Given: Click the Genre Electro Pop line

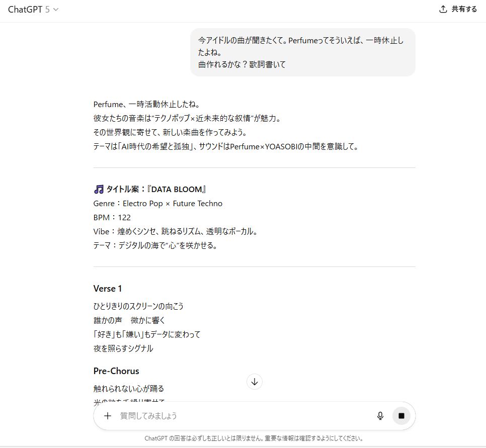Looking at the screenshot, I should (x=157, y=204).
